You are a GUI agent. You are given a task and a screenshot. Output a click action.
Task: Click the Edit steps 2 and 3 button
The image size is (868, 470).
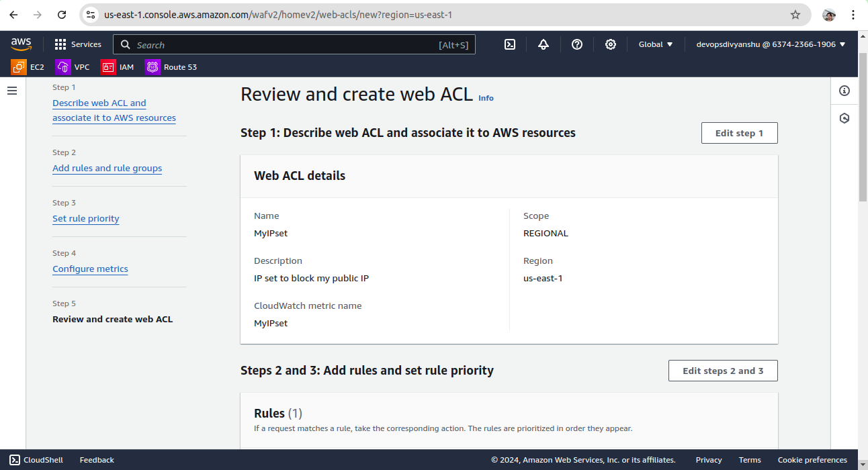pos(723,371)
